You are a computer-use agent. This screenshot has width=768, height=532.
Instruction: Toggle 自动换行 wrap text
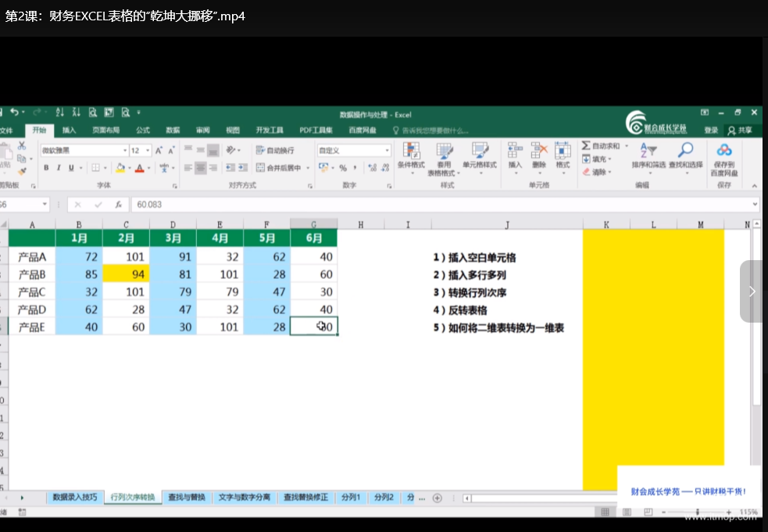coord(275,151)
